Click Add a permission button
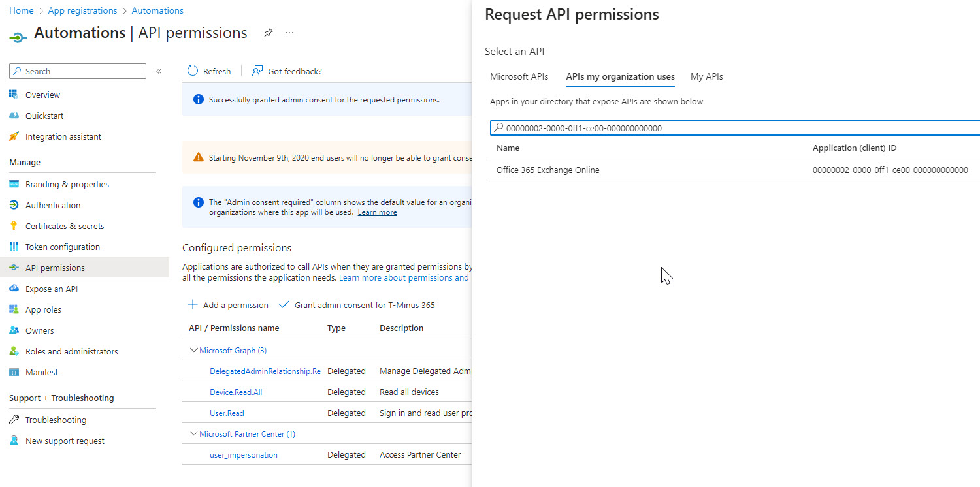 229,305
